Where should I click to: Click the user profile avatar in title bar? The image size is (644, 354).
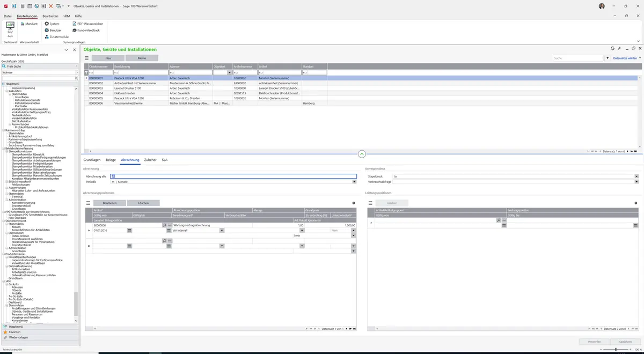point(602,6)
